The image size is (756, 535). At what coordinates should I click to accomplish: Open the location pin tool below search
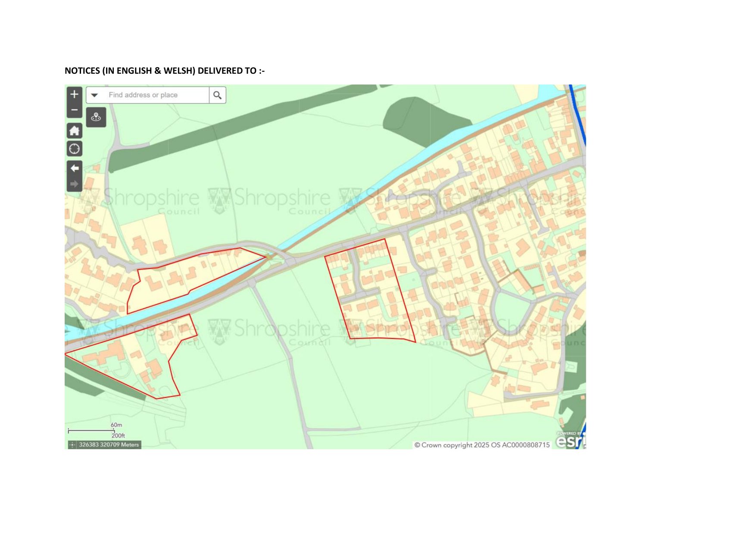point(96,117)
